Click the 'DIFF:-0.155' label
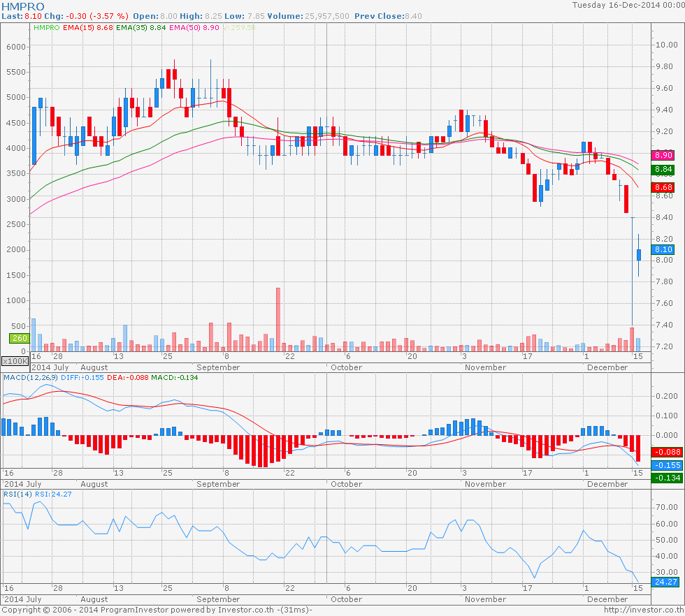Viewport: 685px width, 616px height. (x=82, y=377)
